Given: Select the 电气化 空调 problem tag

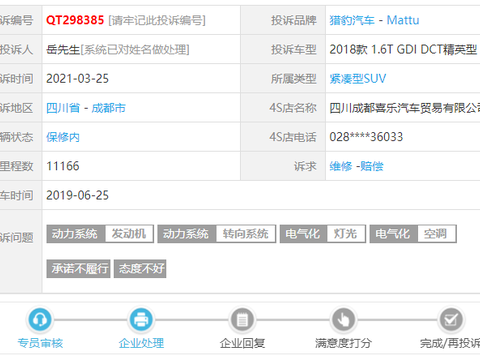Looking at the screenshot, I should tap(413, 234).
